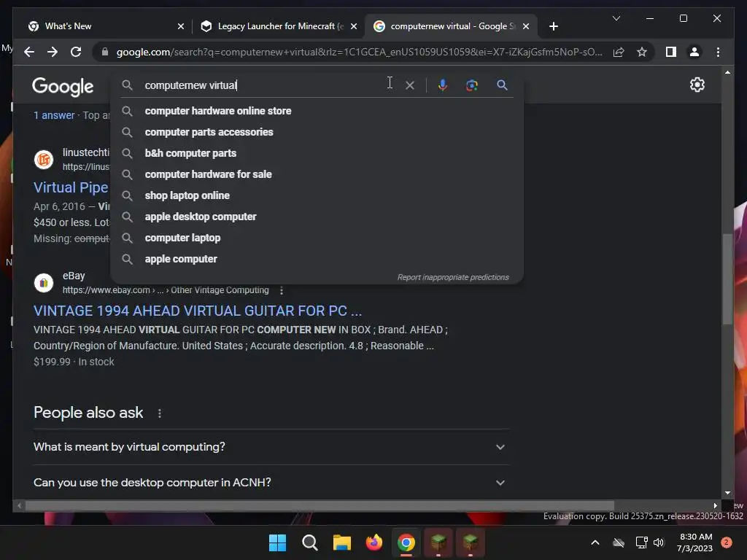The width and height of the screenshot is (747, 560).
Task: Choose suggestion computer hardware online store
Action: (317, 111)
